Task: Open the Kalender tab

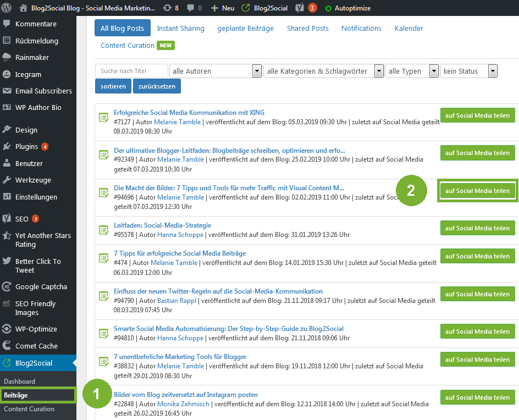Action: coord(409,28)
